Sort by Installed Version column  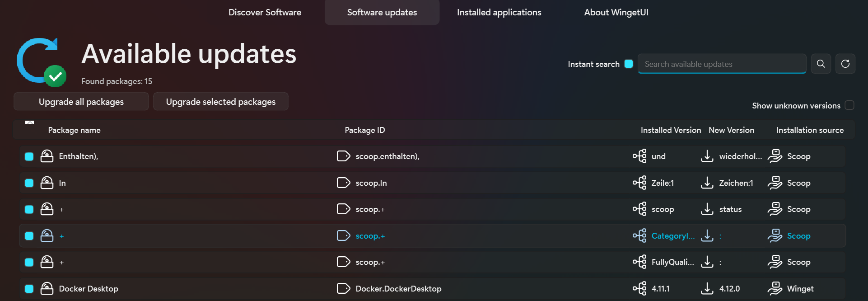(671, 130)
